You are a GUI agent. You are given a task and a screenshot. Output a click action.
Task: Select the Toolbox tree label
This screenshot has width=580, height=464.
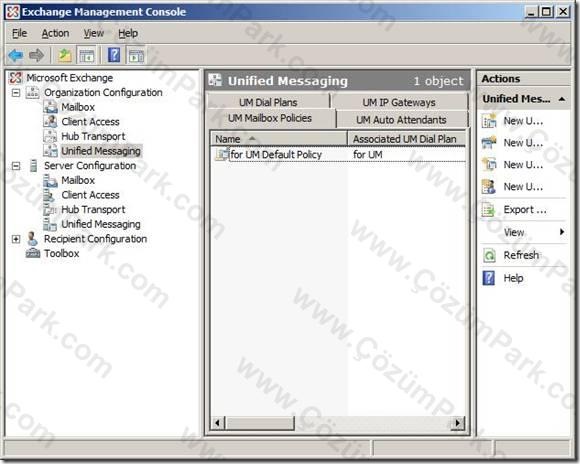coord(61,253)
